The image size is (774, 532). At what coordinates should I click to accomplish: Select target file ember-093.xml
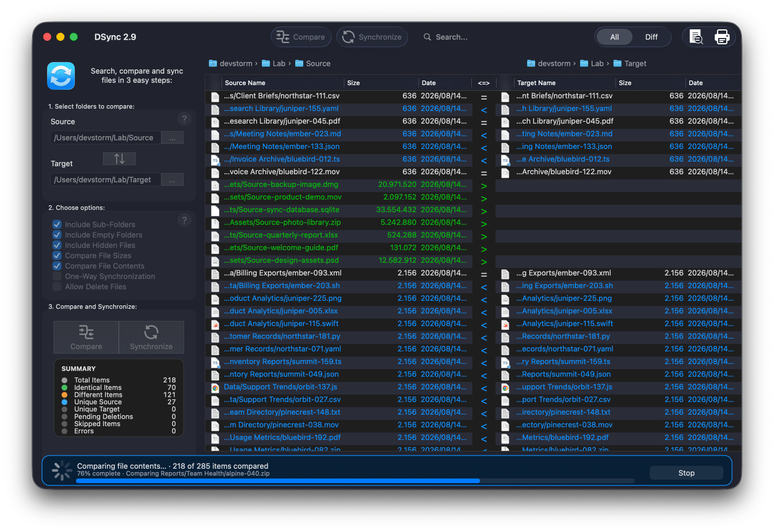point(563,273)
